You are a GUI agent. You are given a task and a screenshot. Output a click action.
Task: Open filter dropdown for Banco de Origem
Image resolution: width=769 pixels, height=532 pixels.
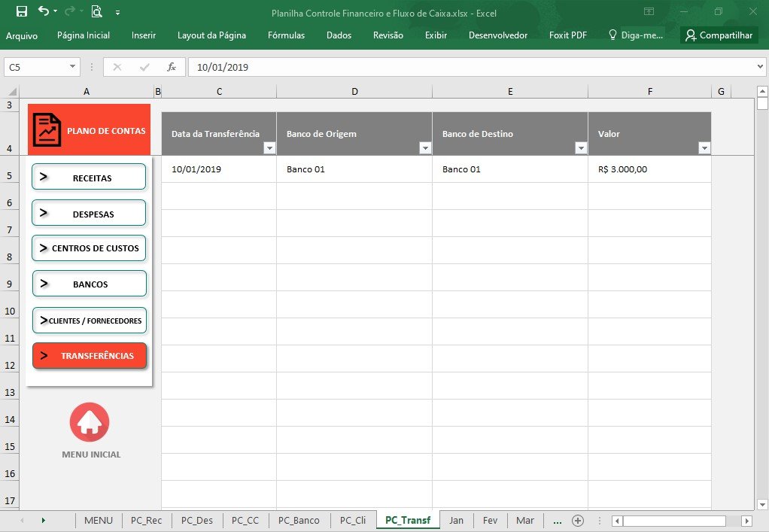click(x=425, y=148)
